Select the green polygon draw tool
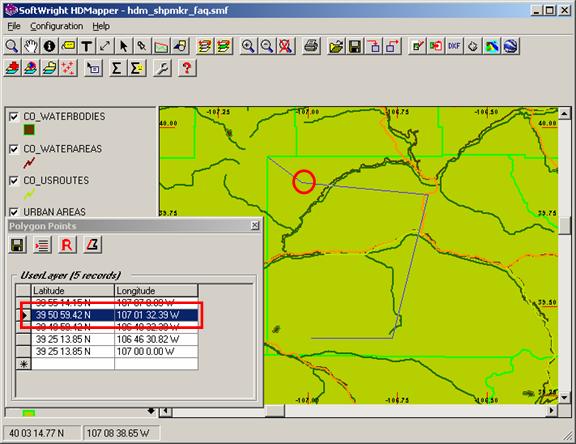Image resolution: width=576 pixels, height=444 pixels. [161, 46]
